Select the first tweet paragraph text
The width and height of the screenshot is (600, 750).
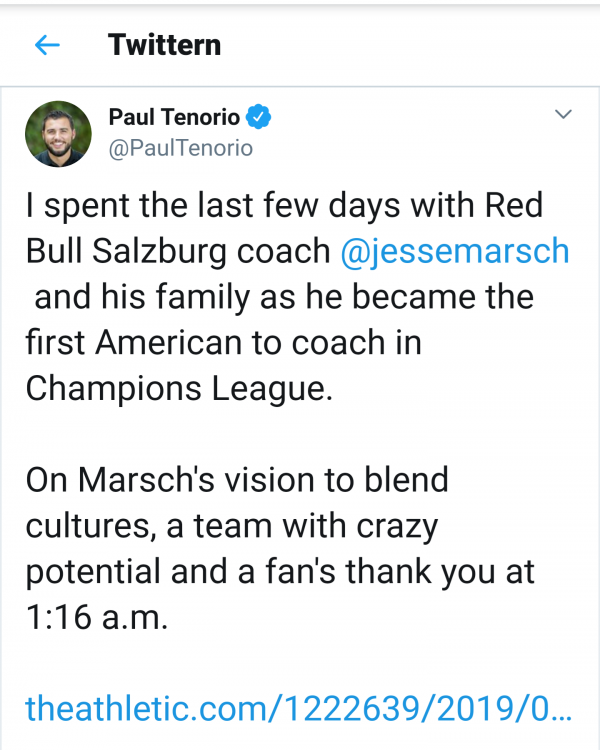coord(298,297)
